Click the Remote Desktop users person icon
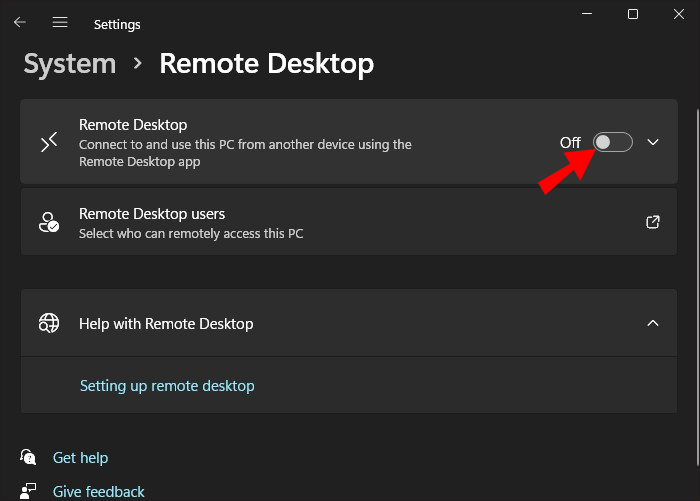Screen dimensions: 700x501 49,222
